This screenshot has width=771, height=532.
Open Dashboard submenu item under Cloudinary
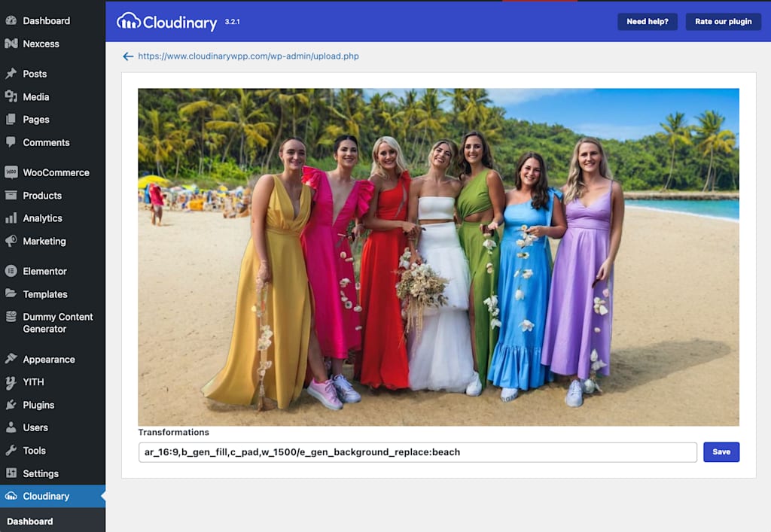click(30, 521)
